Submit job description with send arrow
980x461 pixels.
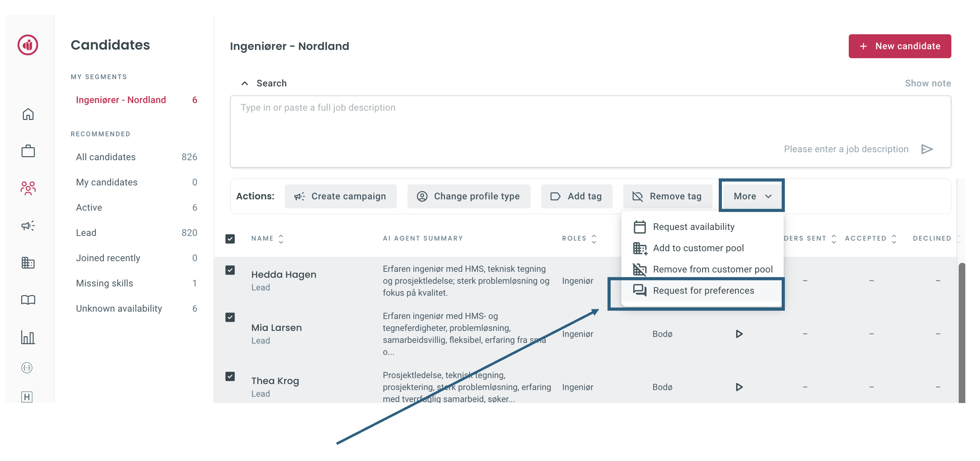pos(927,149)
